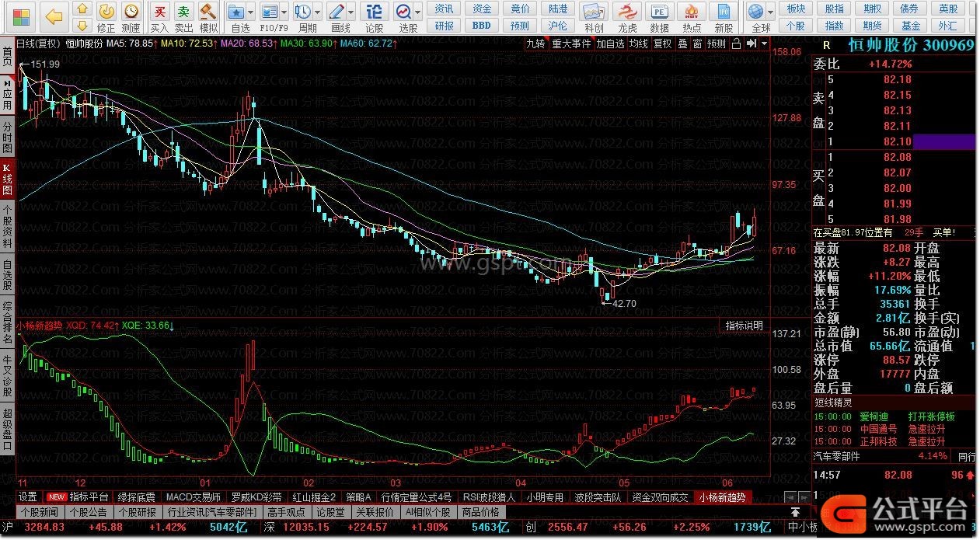The image size is (980, 540).
Task: Open the 个股新闻 stock news tab
Action: 39,513
